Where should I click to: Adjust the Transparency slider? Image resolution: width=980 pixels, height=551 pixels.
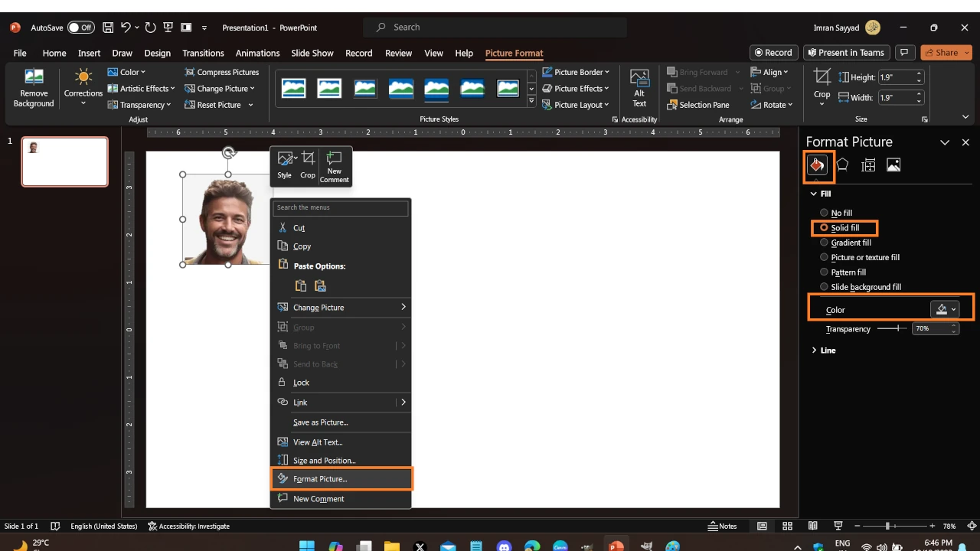pos(891,328)
